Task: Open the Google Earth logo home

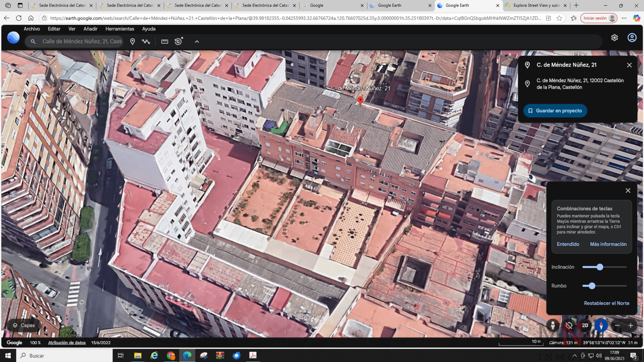Action: [13, 38]
